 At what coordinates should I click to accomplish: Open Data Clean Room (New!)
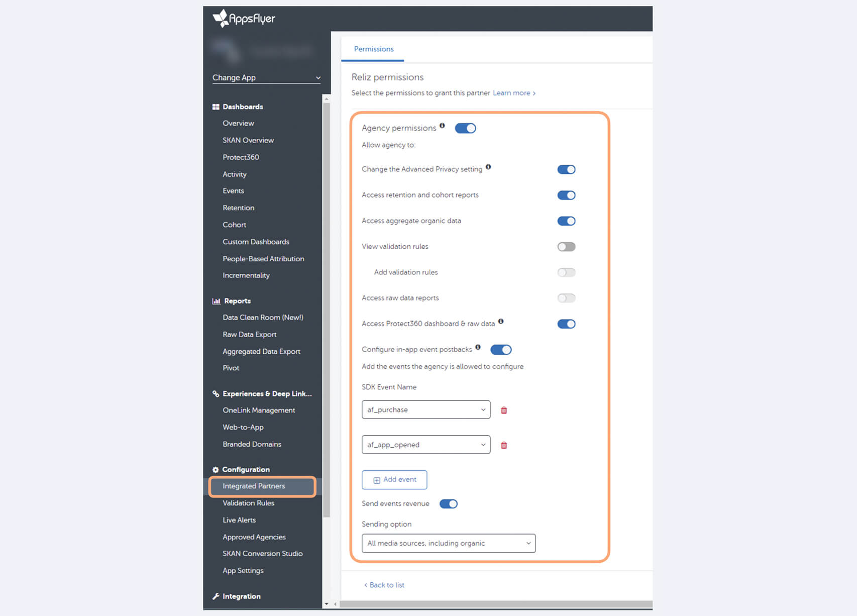[263, 318]
